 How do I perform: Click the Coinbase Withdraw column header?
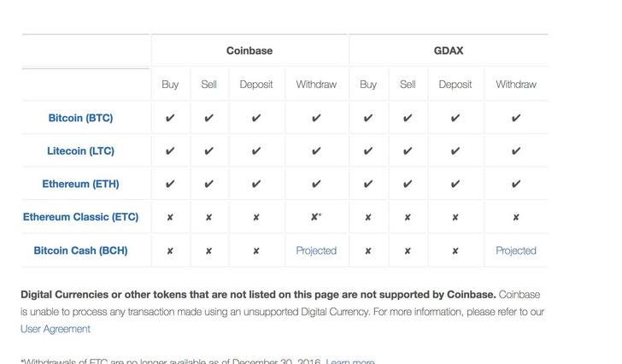[316, 85]
